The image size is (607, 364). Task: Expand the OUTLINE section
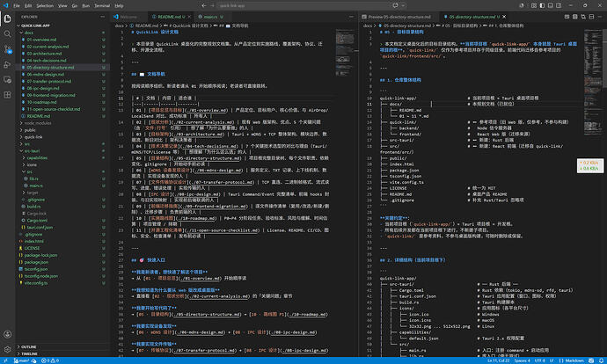click(x=62, y=347)
